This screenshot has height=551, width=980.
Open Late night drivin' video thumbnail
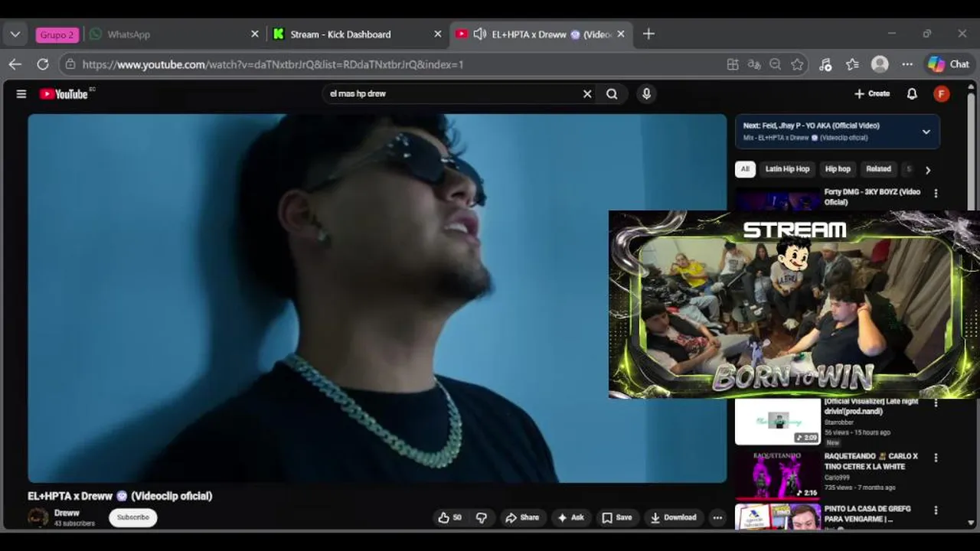coord(778,422)
